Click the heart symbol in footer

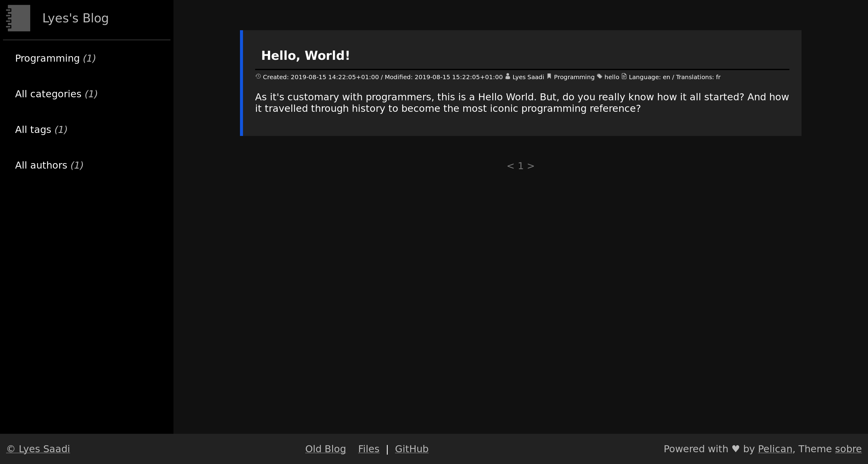point(736,449)
